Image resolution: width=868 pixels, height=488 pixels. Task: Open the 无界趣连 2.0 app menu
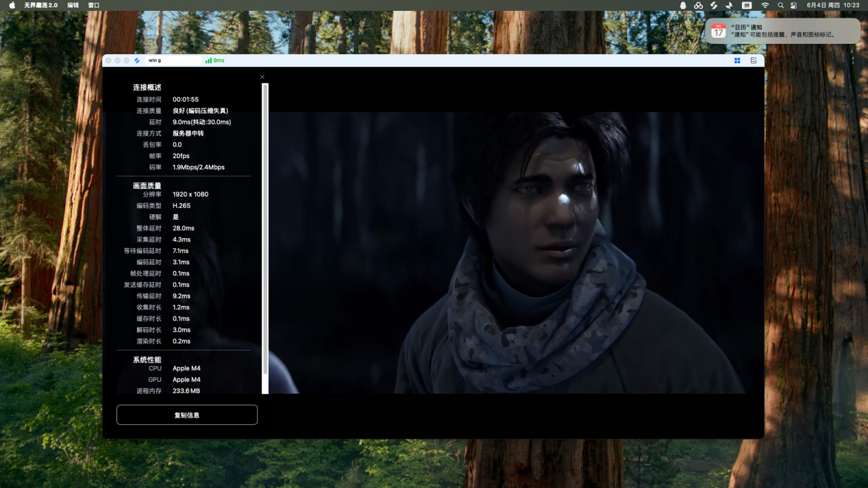(41, 5)
